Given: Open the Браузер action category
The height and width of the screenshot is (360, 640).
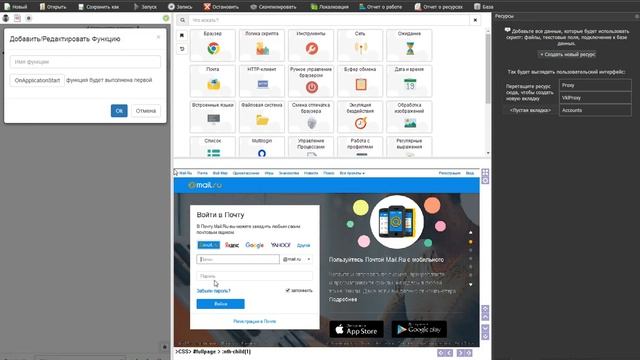Looking at the screenshot, I should click(213, 45).
